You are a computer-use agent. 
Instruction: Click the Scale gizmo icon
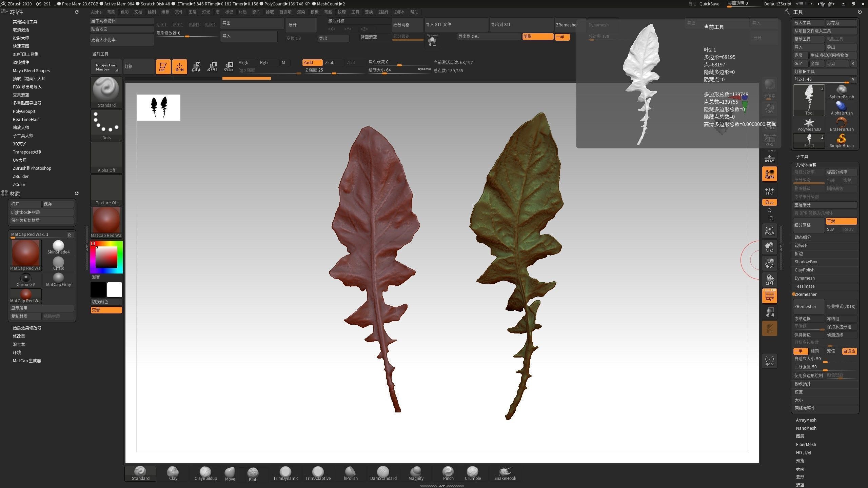point(212,66)
